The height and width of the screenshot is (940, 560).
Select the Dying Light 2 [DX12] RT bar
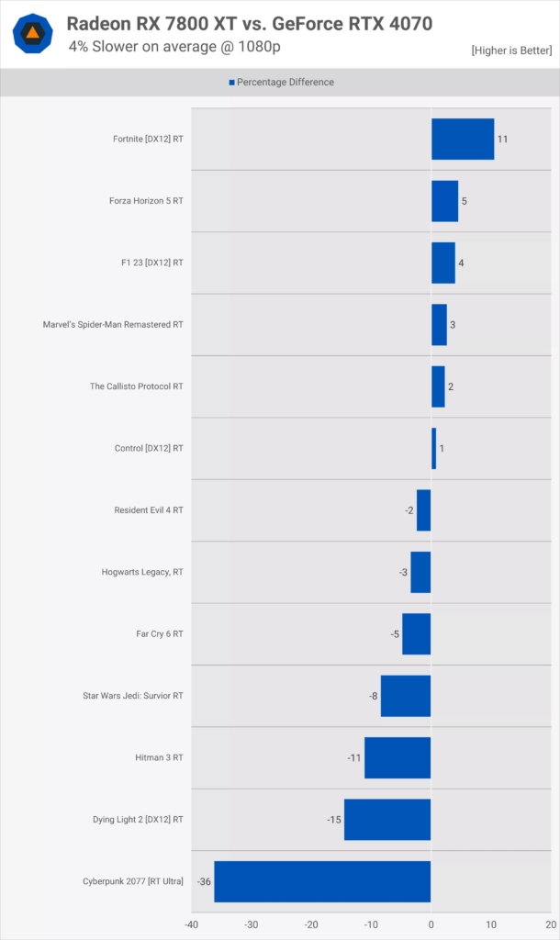pyautogui.click(x=387, y=819)
